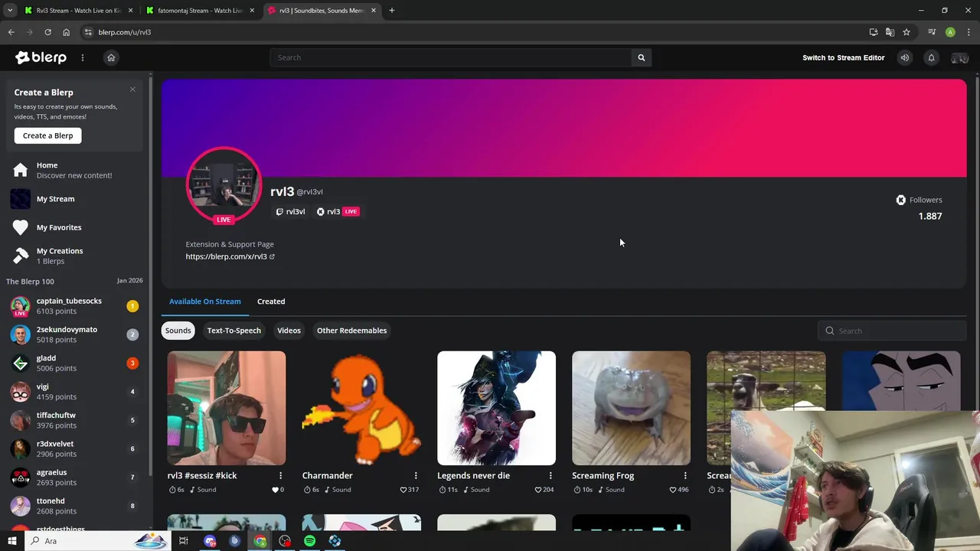Open the three-dot menu beside the Blerp logo
The width and height of the screenshot is (980, 551).
point(83,57)
